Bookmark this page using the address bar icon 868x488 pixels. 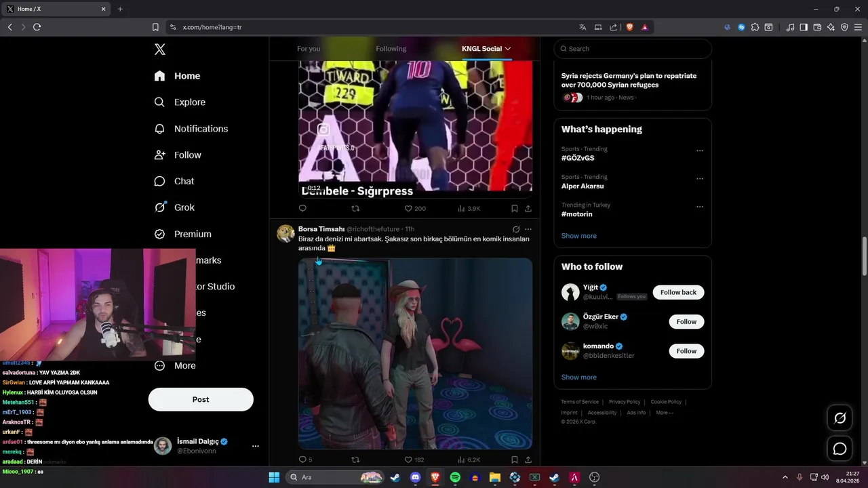[x=155, y=27]
